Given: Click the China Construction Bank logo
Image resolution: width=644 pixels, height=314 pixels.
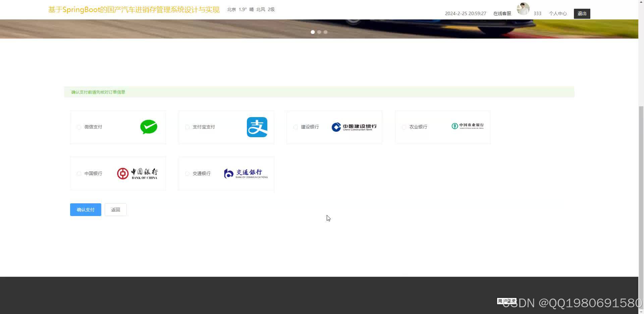Looking at the screenshot, I should [354, 127].
